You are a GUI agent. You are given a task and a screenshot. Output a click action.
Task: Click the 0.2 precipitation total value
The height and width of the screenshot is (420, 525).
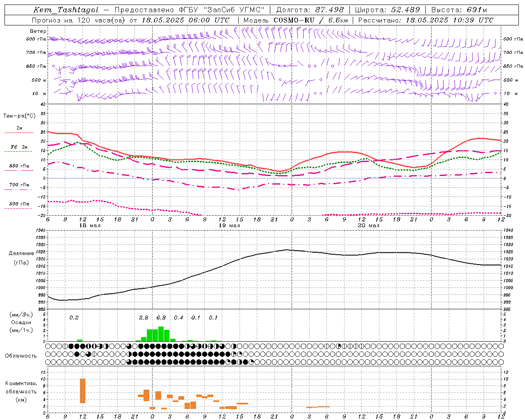point(74,317)
